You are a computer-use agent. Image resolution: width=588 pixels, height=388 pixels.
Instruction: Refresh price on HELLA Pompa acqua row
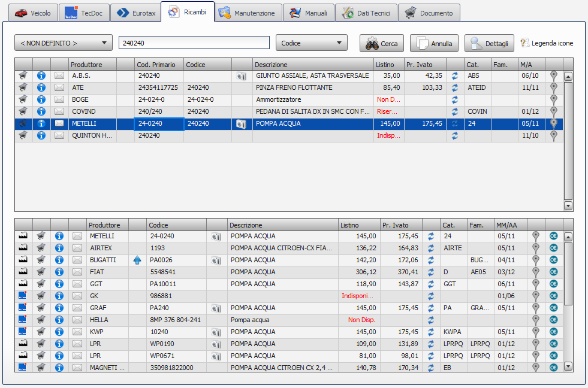tap(431, 320)
